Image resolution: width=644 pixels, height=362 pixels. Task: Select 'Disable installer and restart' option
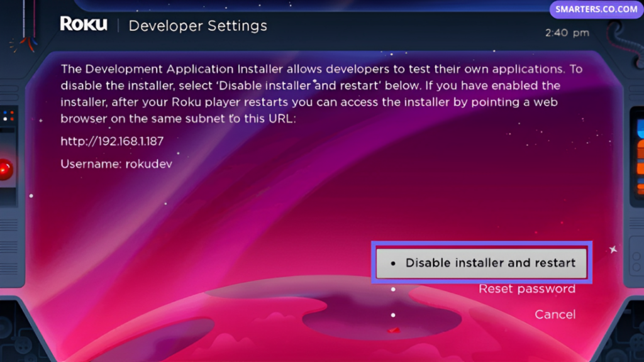(481, 263)
